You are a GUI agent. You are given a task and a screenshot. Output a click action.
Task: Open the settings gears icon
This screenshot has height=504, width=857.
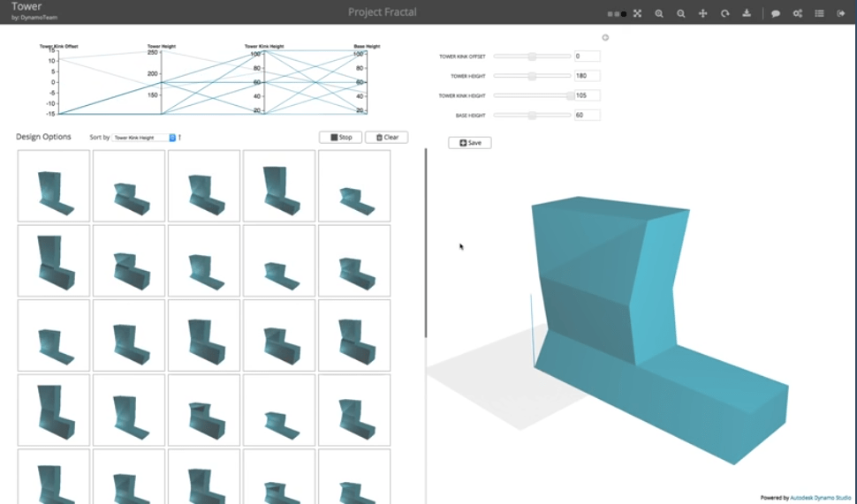(798, 13)
